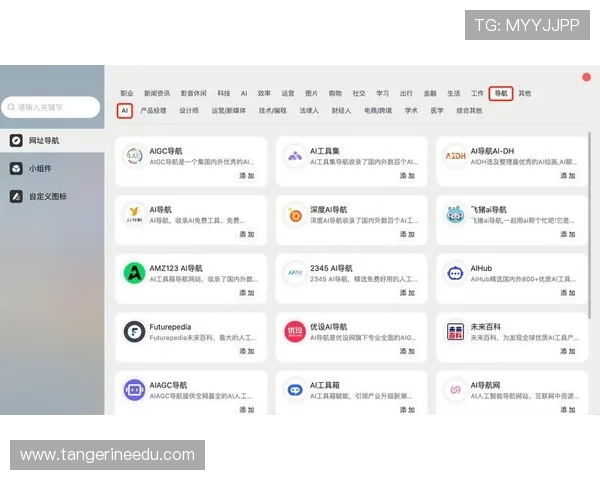Click the vertical scrollbar of site list
600x480 pixels.
pos(589,225)
